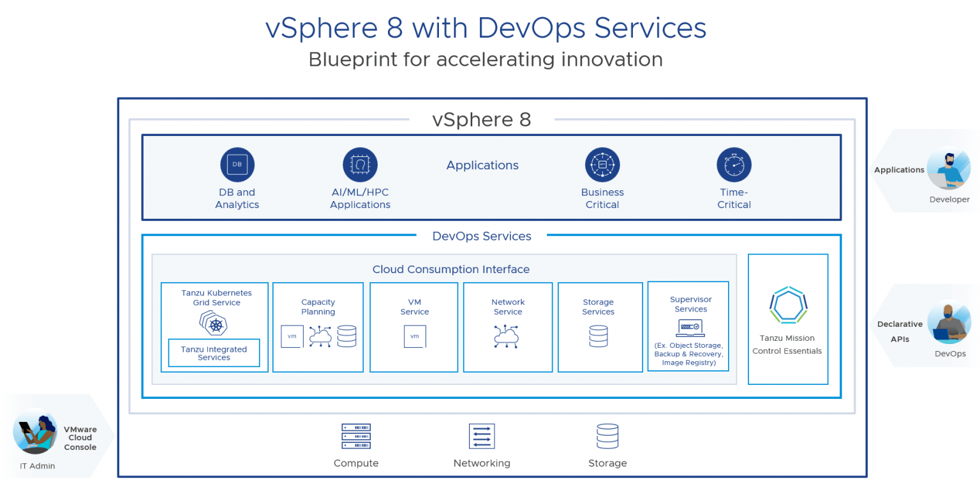This screenshot has width=980, height=487.
Task: Click the Business Critical circular icon
Action: (602, 165)
